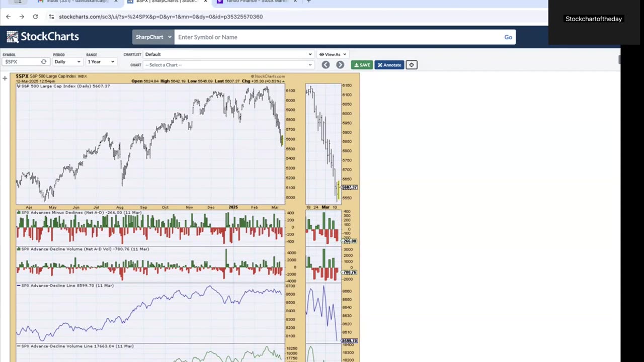
Task: Open the Range dropdown set to 1 Year
Action: click(101, 62)
